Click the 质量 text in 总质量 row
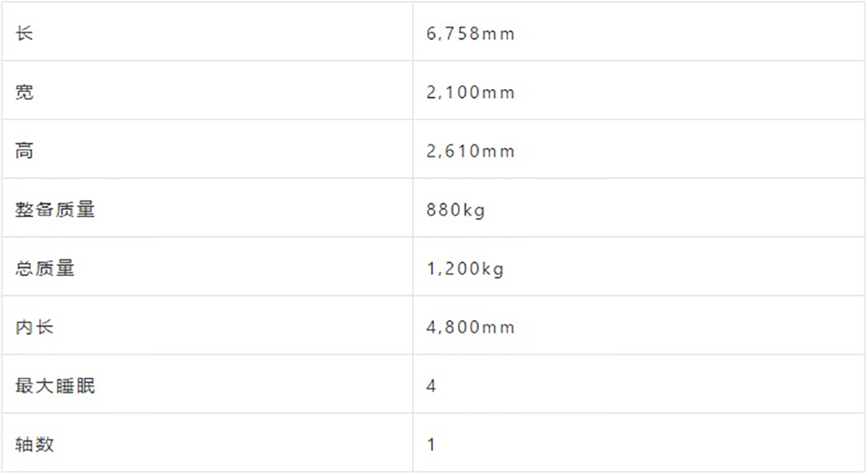 [55, 269]
